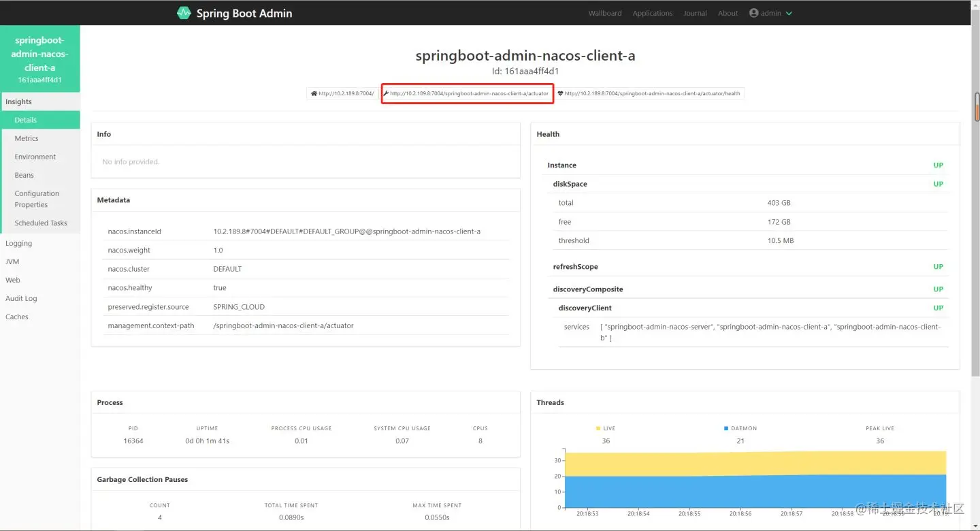Open the home URL http://10.2.189.8:7004/ button
Image resolution: width=980 pixels, height=531 pixels.
342,93
